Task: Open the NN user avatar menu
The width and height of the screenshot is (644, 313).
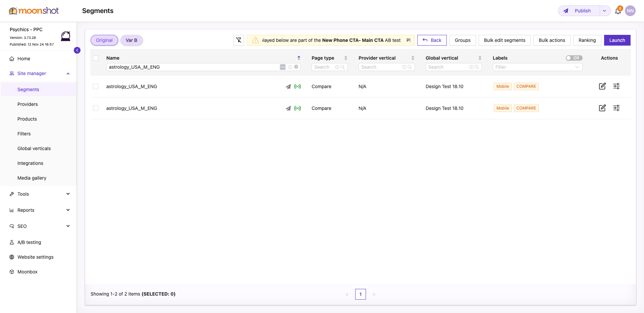Action: [630, 11]
